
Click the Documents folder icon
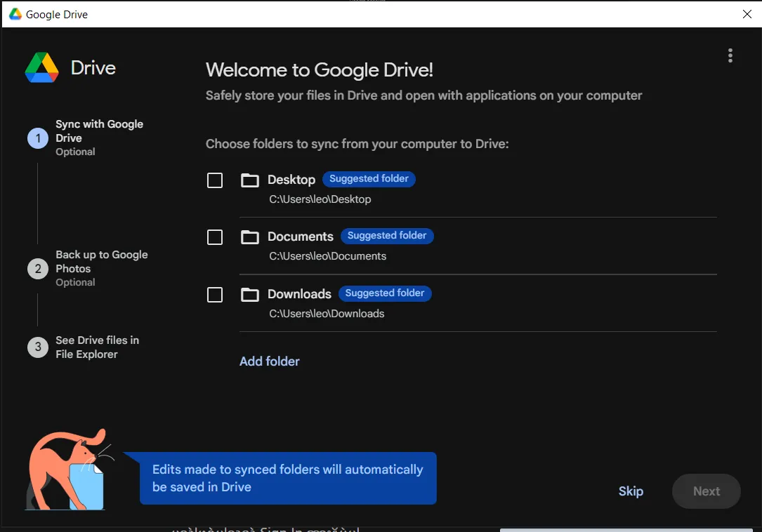tap(250, 237)
